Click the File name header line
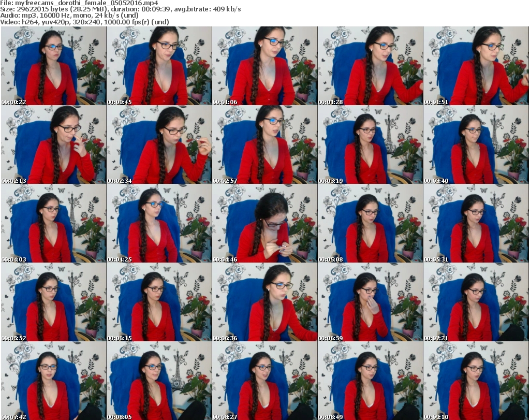The image size is (530, 420). click(79, 4)
